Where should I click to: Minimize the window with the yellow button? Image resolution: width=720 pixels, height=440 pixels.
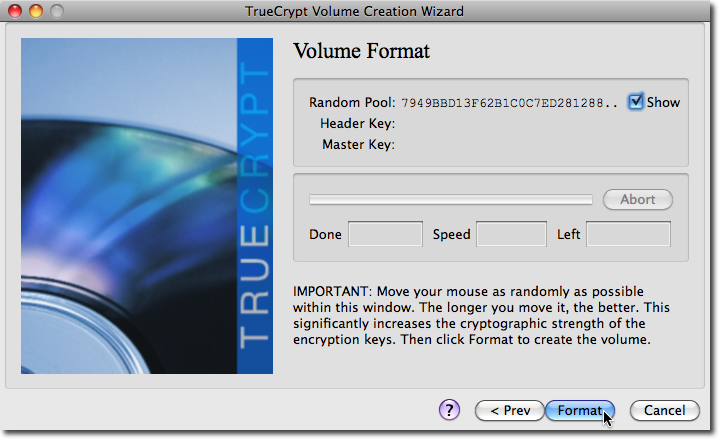pyautogui.click(x=36, y=11)
